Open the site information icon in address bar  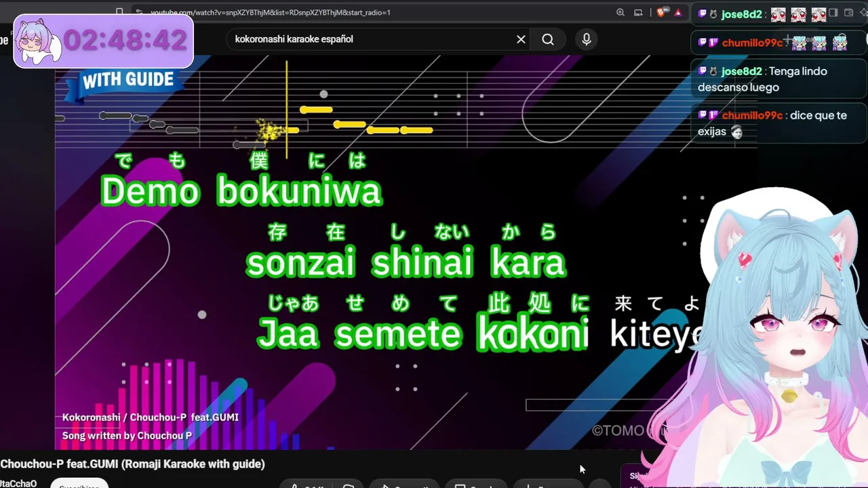pyautogui.click(x=138, y=12)
